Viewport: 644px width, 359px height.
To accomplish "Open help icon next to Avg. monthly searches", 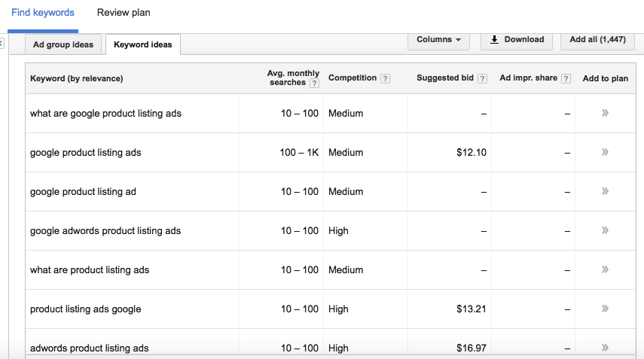I will [314, 84].
